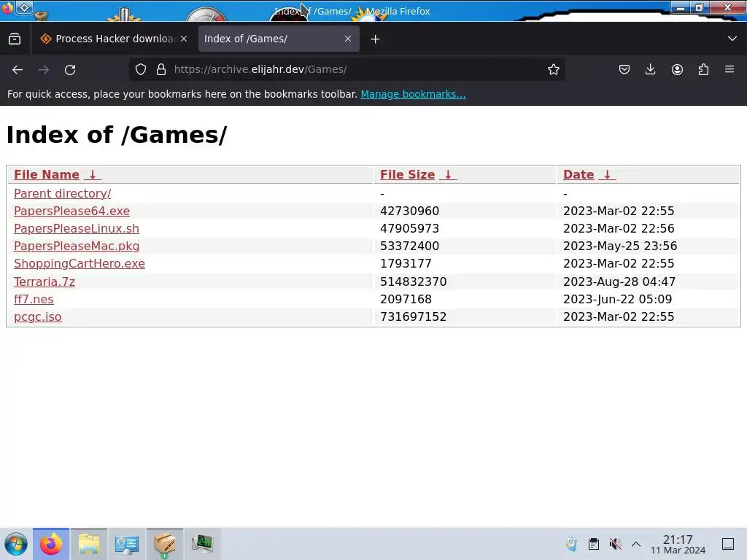
Task: Sort descending with File Name arrow
Action: tap(93, 175)
